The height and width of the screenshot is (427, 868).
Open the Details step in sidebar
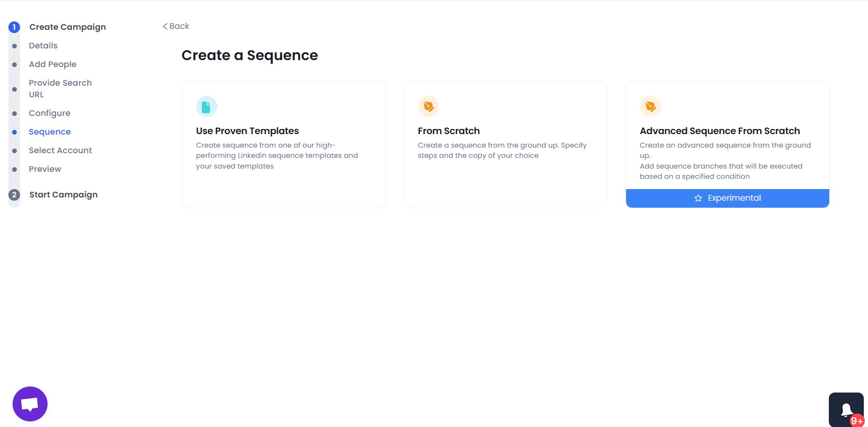coord(43,46)
